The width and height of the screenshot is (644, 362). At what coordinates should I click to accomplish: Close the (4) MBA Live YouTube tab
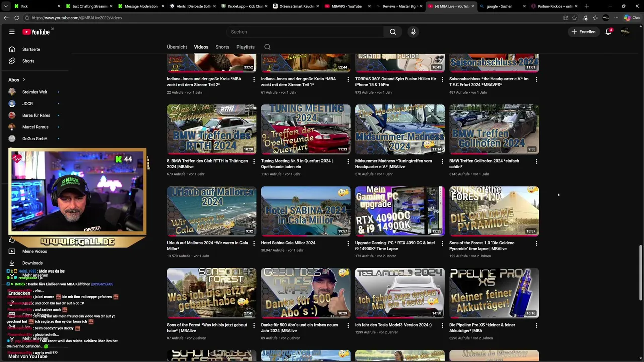point(473,6)
